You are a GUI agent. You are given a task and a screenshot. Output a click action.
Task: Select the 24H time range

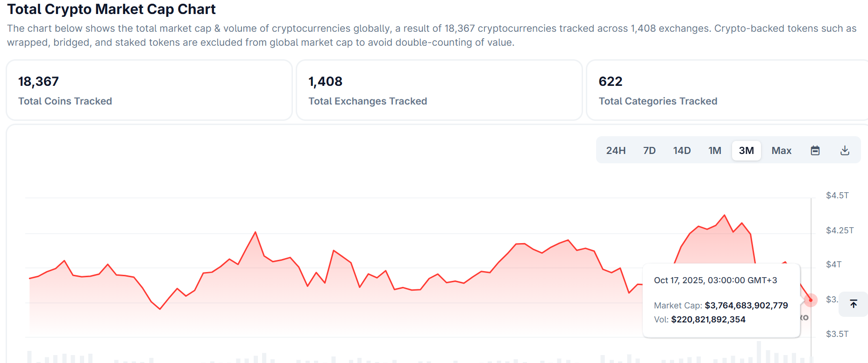pyautogui.click(x=616, y=150)
